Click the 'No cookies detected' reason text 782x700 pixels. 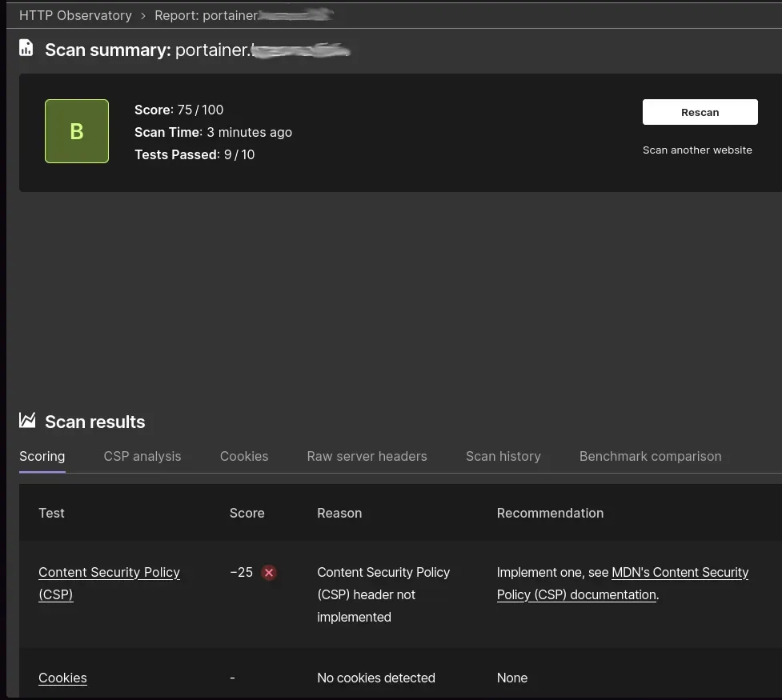376,678
